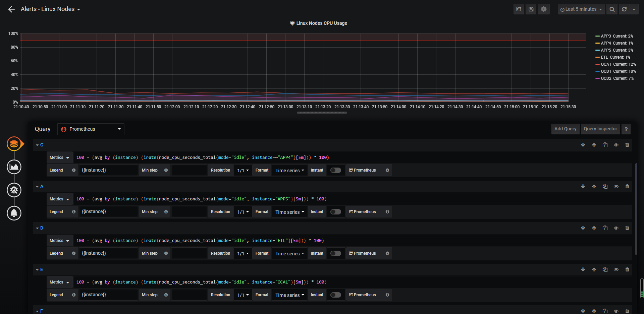Open the Metrics dropdown in query E

(x=59, y=282)
